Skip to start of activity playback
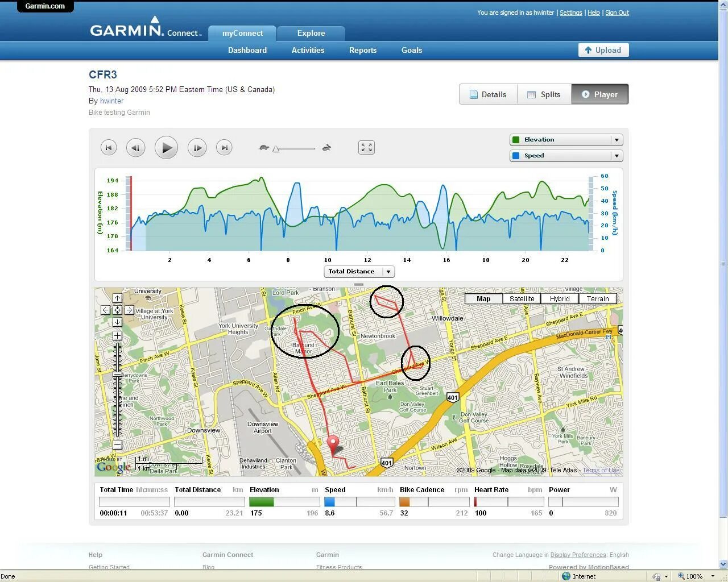The width and height of the screenshot is (728, 582). [109, 148]
